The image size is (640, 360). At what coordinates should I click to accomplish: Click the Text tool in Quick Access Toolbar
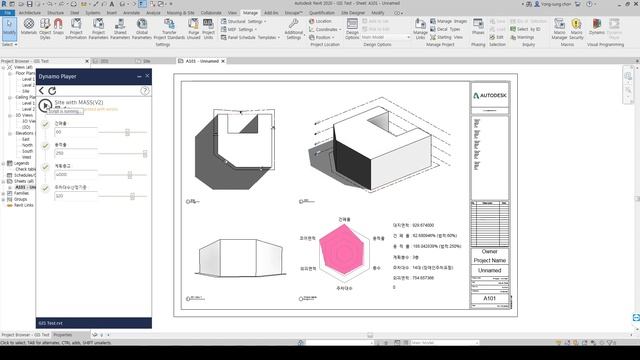[112, 4]
